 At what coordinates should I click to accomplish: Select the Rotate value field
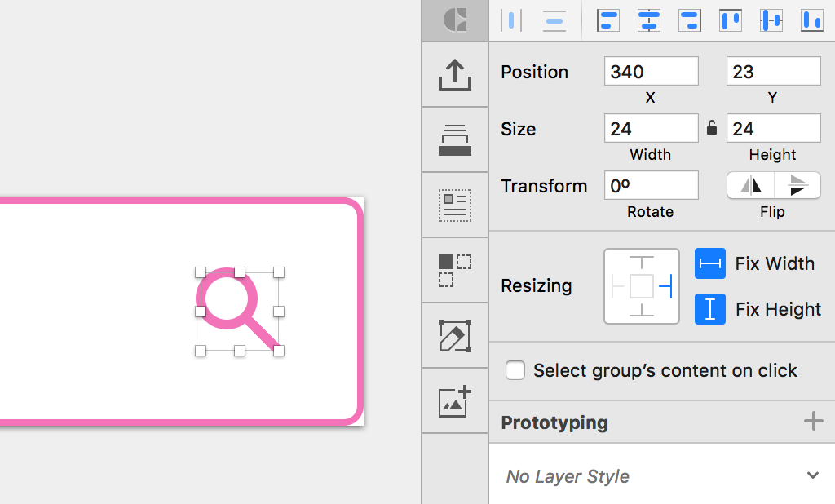[651, 185]
